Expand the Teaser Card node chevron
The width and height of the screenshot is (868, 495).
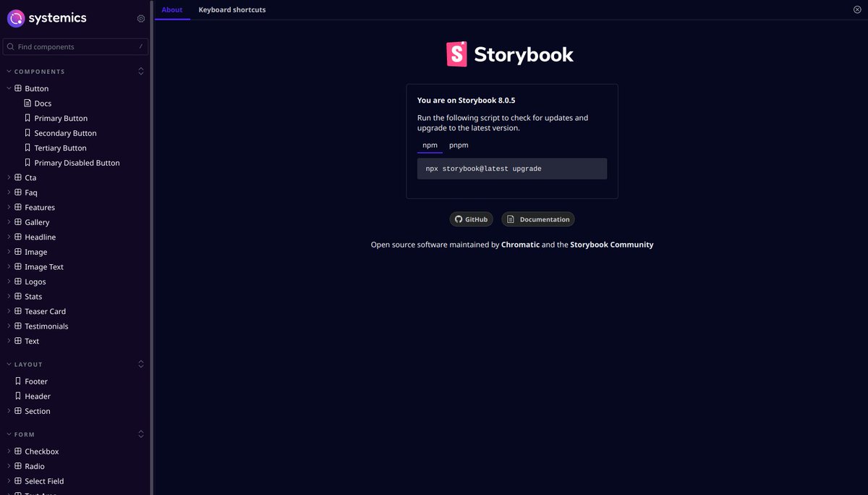tap(9, 311)
